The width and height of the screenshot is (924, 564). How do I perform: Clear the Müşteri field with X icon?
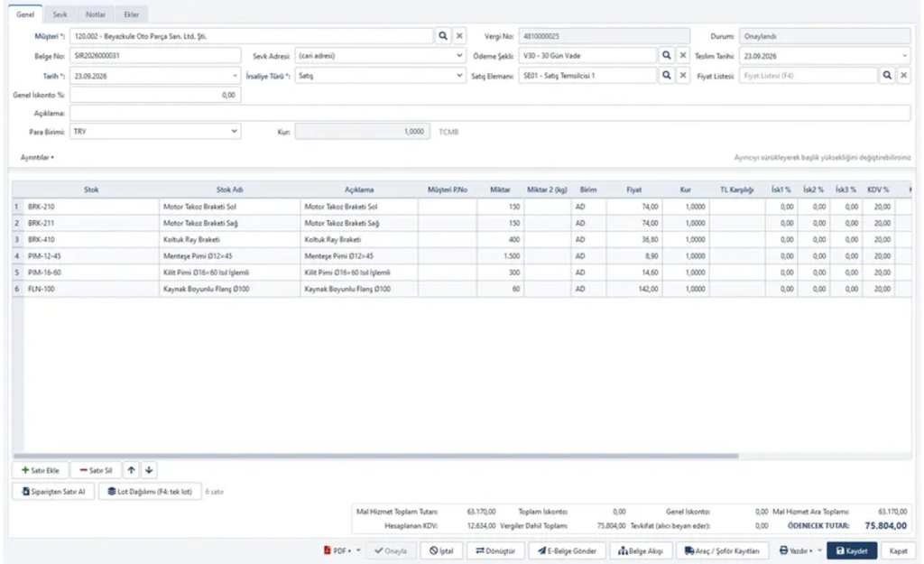pos(459,36)
